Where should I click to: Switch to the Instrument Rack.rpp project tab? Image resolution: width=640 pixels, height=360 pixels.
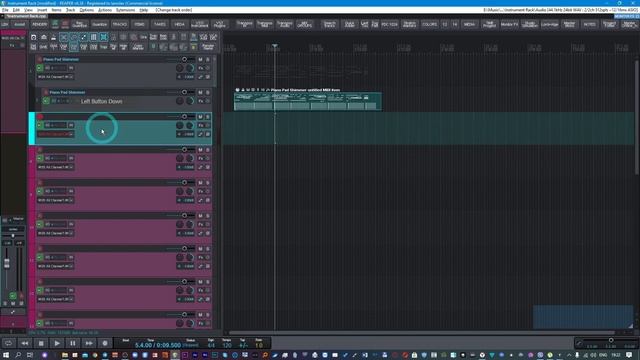coord(26,16)
